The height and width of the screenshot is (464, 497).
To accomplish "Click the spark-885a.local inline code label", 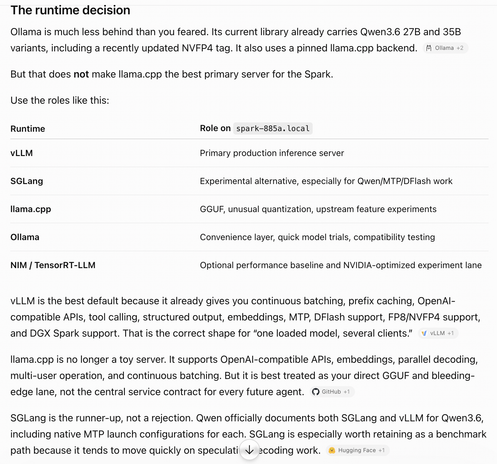I will coord(273,128).
